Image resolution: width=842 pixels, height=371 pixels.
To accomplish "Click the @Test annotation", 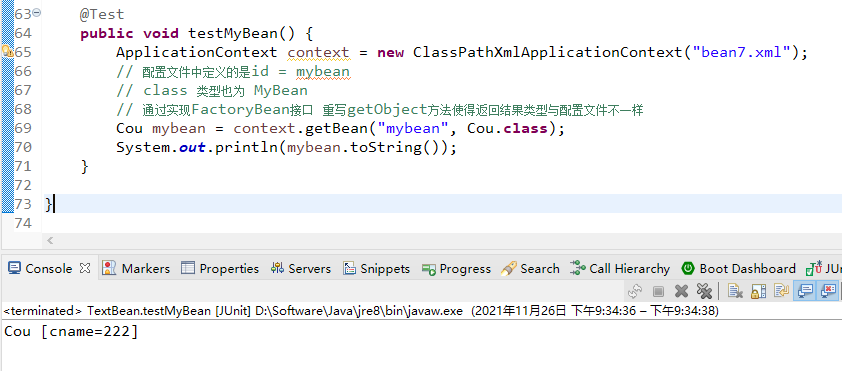I will tap(102, 14).
